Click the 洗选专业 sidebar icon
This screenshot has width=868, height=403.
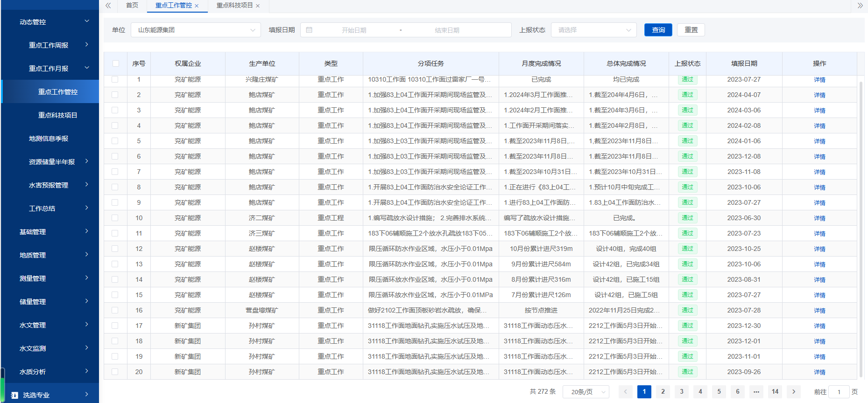(x=14, y=395)
